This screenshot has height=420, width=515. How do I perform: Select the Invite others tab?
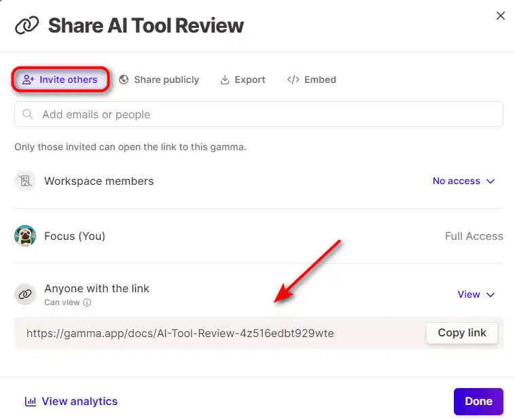60,80
